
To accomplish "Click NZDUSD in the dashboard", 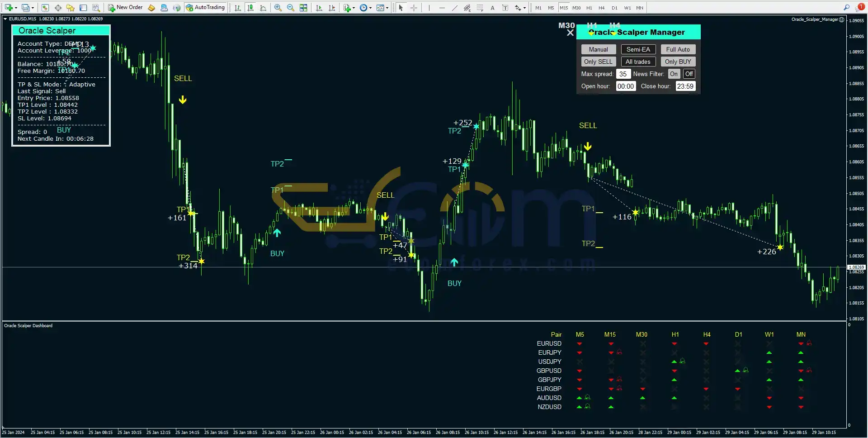I will tap(549, 407).
